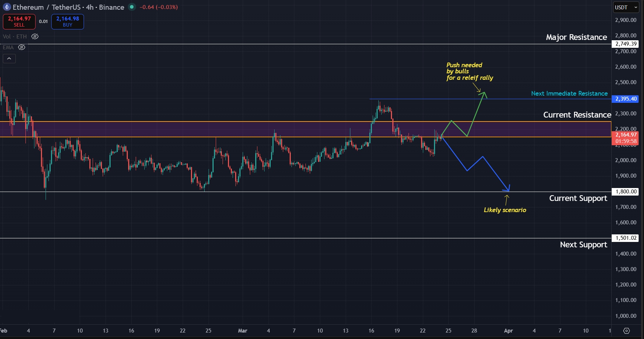Click the green market status dot
The height and width of the screenshot is (339, 644).
point(131,7)
